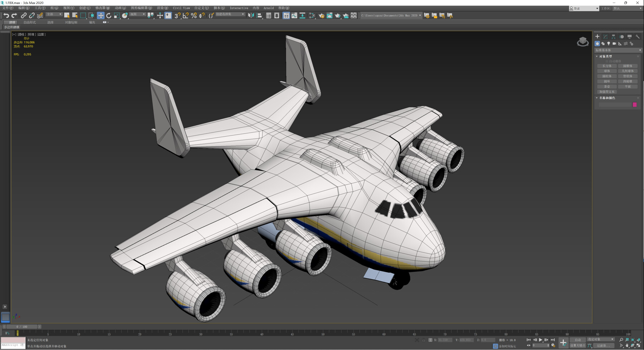
Task: Click the Play Animation playback button
Action: pyautogui.click(x=541, y=340)
